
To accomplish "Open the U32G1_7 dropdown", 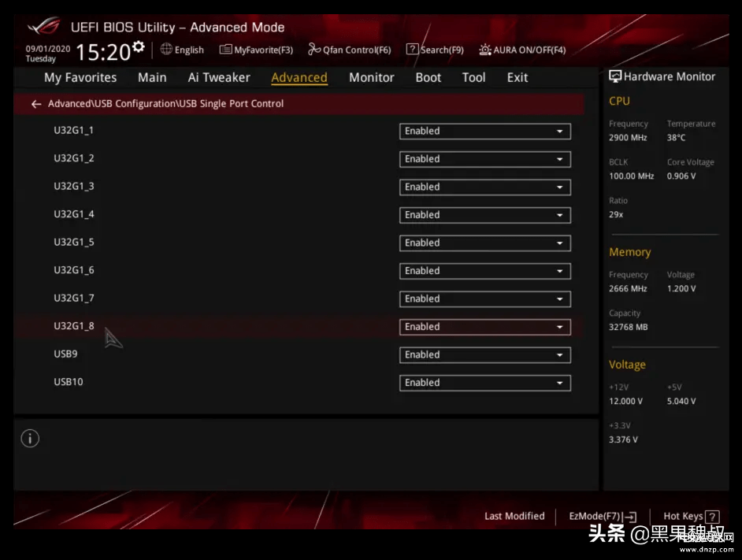I will click(x=485, y=299).
